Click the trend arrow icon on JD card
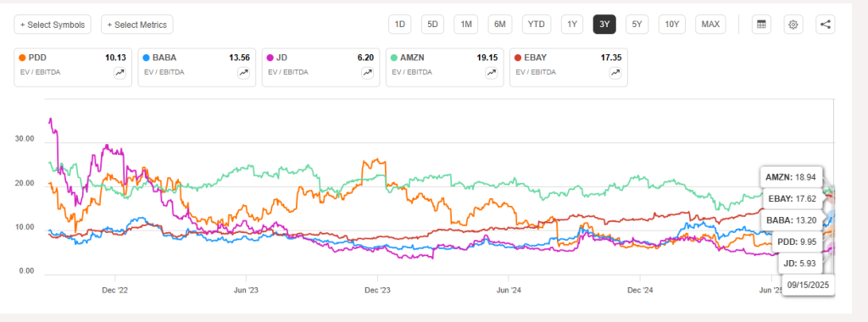Screen dimensions: 868x322 pyautogui.click(x=368, y=73)
